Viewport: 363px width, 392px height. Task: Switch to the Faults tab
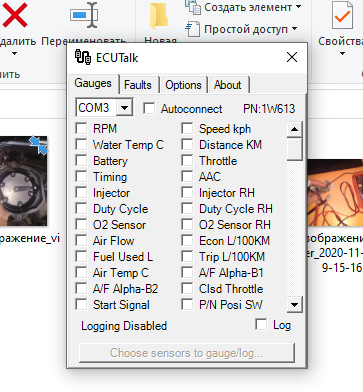[138, 85]
